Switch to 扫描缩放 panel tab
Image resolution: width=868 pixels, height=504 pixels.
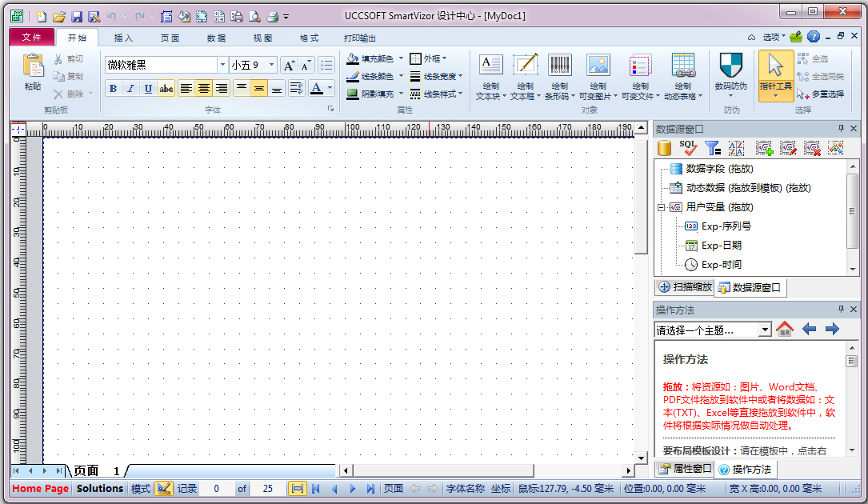[x=685, y=287]
